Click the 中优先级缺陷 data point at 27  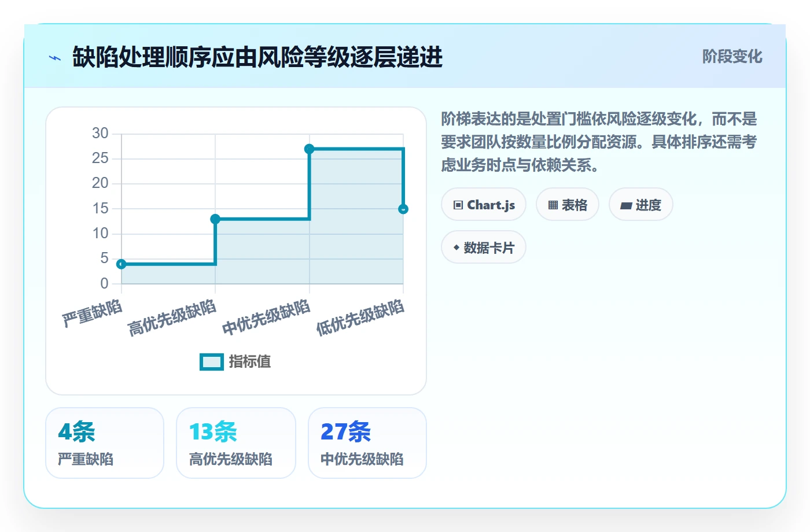pyautogui.click(x=310, y=149)
